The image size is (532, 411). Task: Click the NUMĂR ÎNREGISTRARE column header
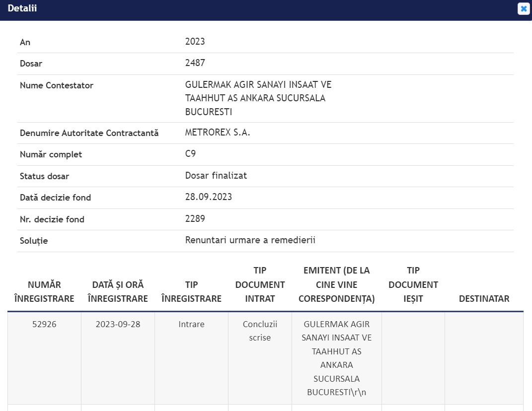[x=44, y=292]
